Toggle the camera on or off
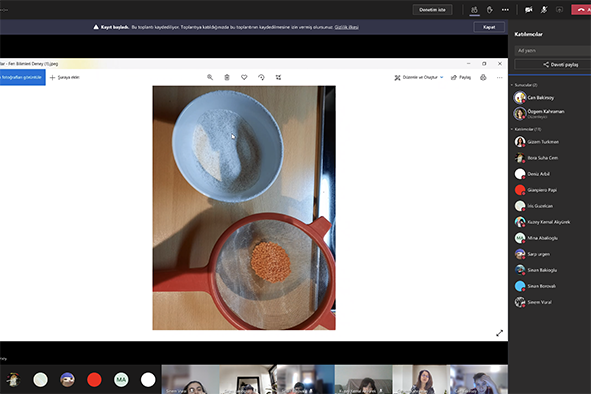This screenshot has height=394, width=591. tap(528, 10)
